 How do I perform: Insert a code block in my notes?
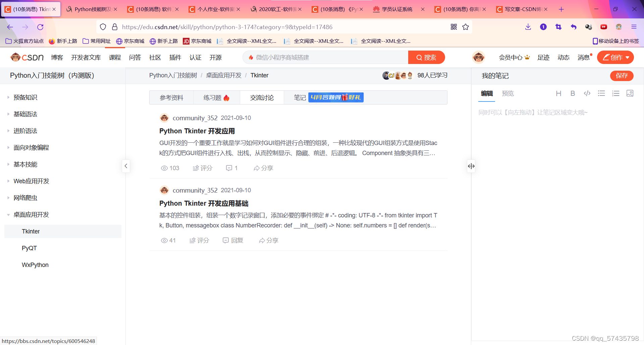point(587,93)
